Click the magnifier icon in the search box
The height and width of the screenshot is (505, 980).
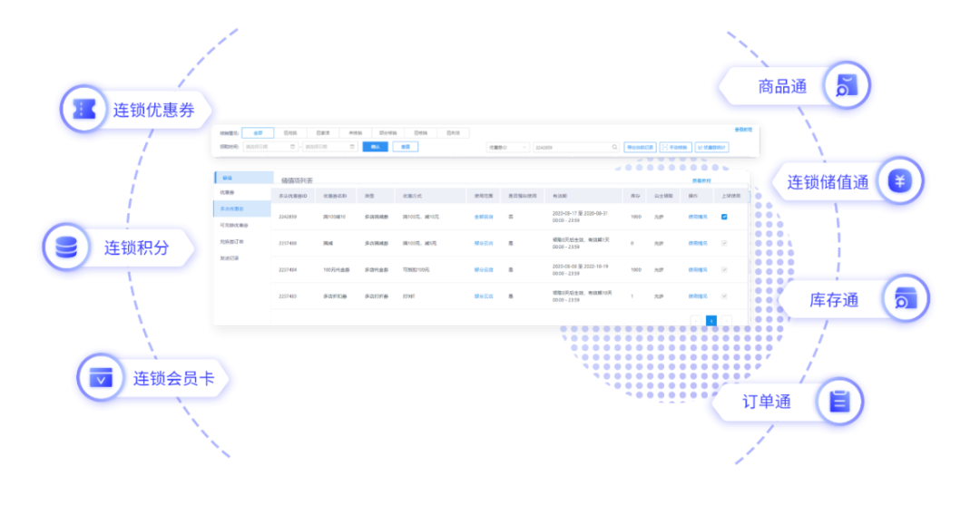point(614,147)
